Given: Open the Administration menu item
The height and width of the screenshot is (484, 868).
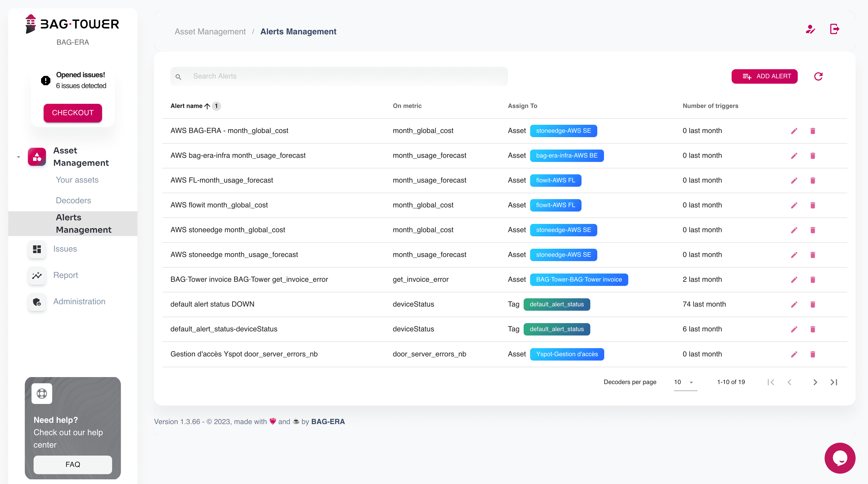Looking at the screenshot, I should 79,301.
